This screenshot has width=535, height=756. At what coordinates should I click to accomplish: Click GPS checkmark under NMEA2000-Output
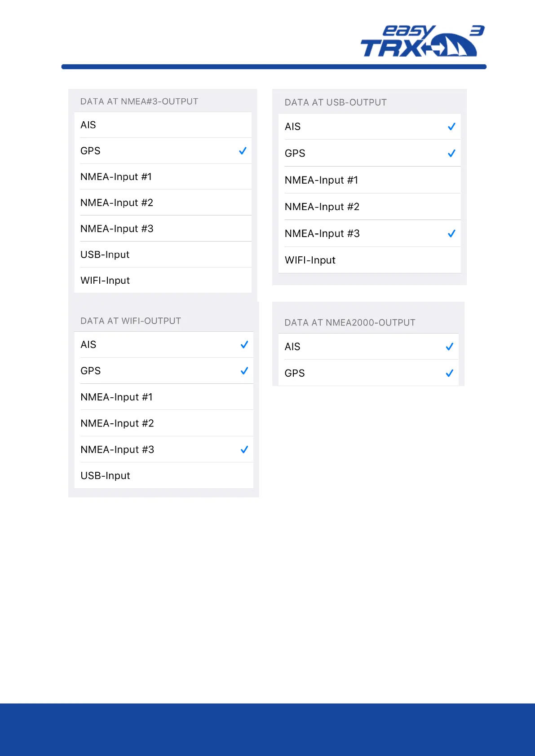[x=449, y=373]
